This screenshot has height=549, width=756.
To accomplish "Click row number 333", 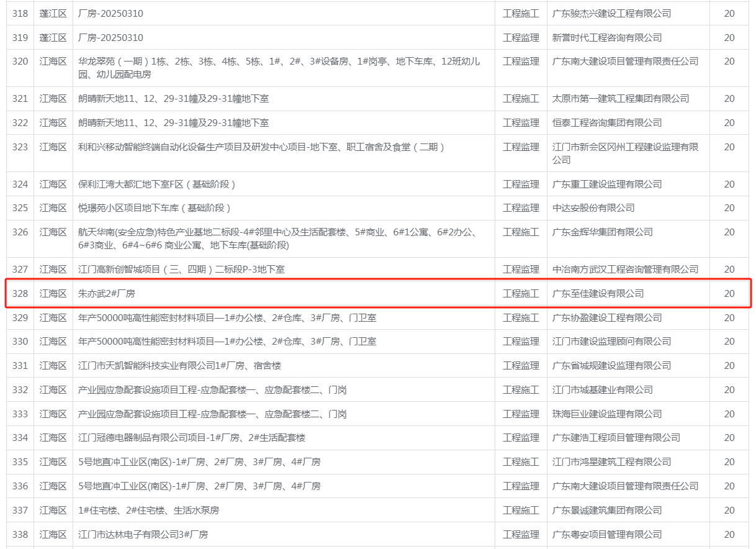I will click(x=20, y=414).
